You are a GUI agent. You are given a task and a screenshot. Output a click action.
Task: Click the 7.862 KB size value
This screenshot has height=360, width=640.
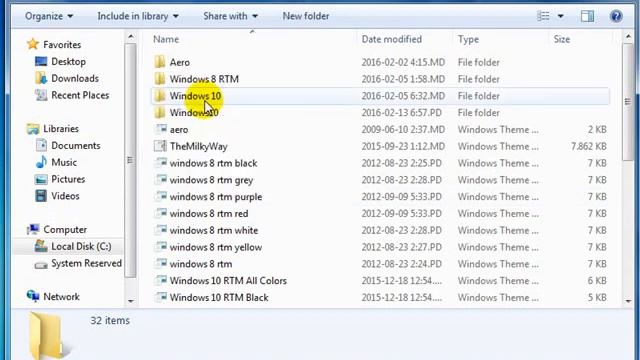point(589,146)
